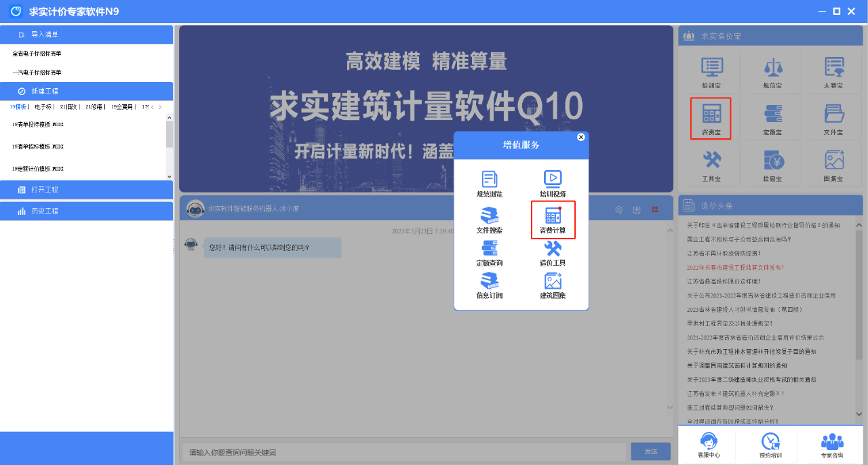Open the 求实建筑计量软件Q10 banner
The image size is (868, 465).
click(x=427, y=108)
